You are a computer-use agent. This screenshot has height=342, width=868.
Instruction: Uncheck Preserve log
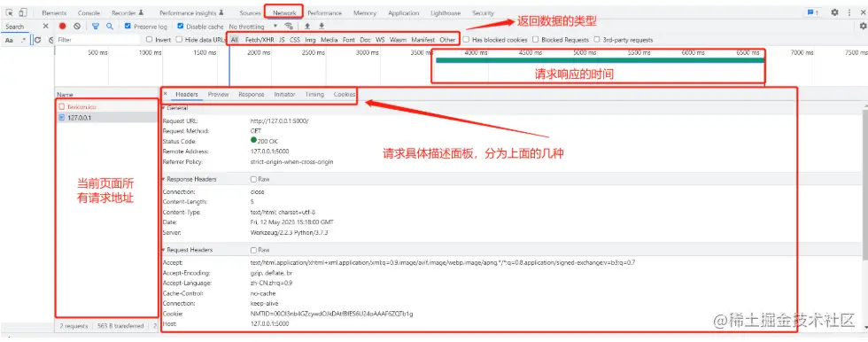128,26
